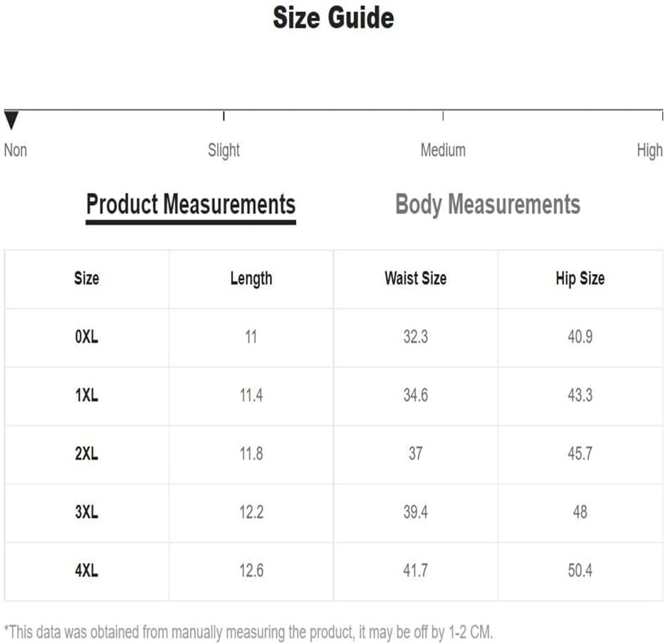Select the Slight tick on stretch scale
665x644 pixels.
(224, 116)
